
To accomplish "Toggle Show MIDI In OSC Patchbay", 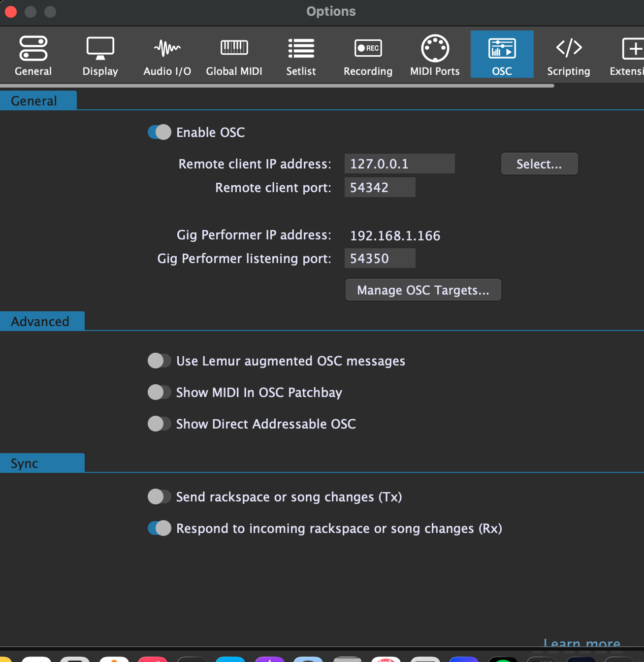I will tap(159, 393).
